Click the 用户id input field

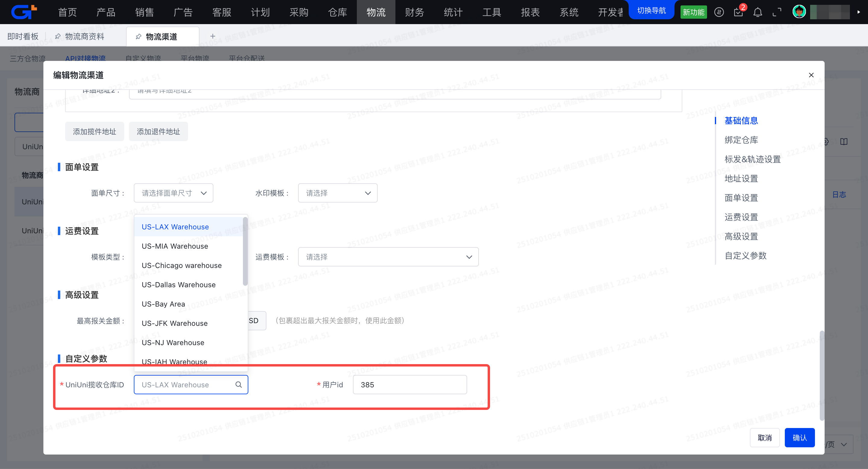(x=409, y=384)
